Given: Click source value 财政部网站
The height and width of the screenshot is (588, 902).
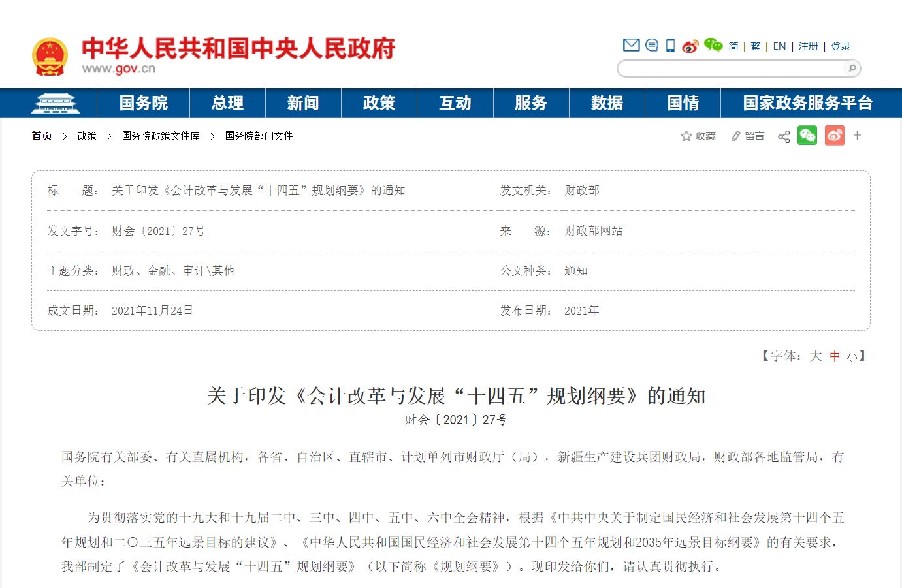Looking at the screenshot, I should [x=594, y=231].
